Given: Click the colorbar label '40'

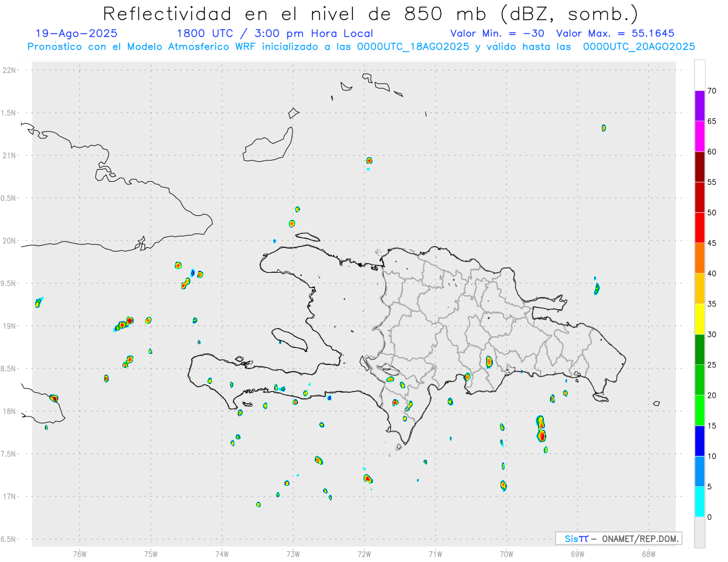Looking at the screenshot, I should (712, 273).
